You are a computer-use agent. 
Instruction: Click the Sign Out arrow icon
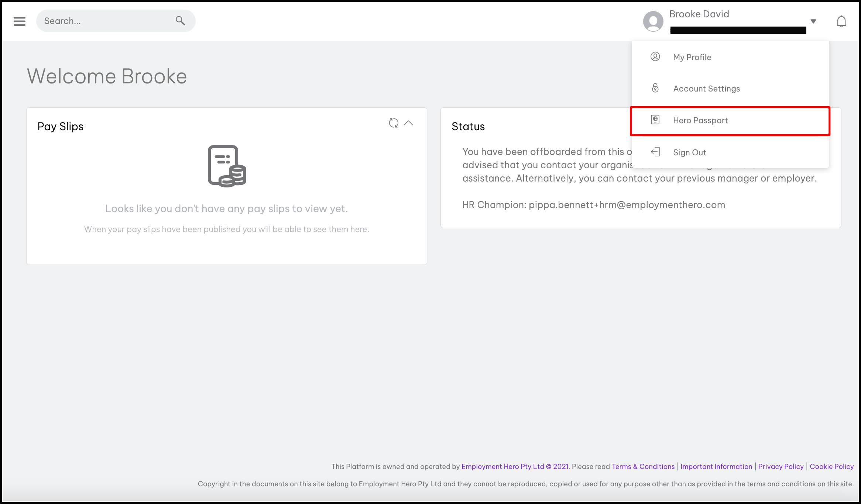pyautogui.click(x=655, y=152)
